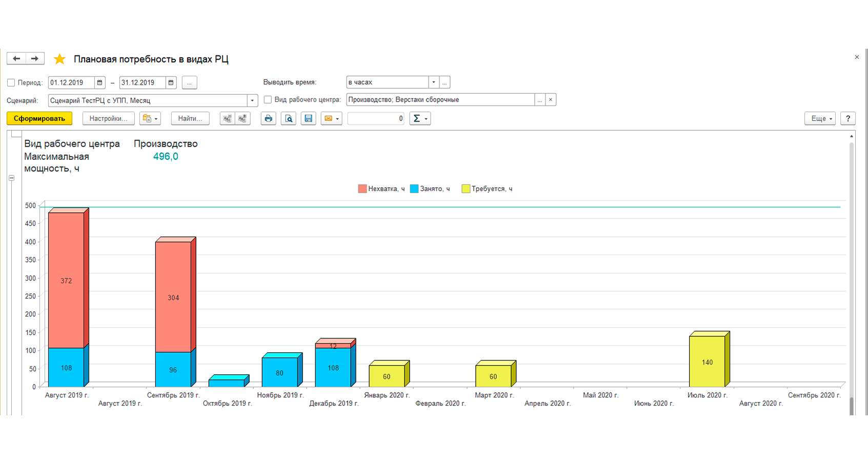Open calendar for end date 31.12.2019
Image resolution: width=868 pixels, height=464 pixels.
point(171,83)
